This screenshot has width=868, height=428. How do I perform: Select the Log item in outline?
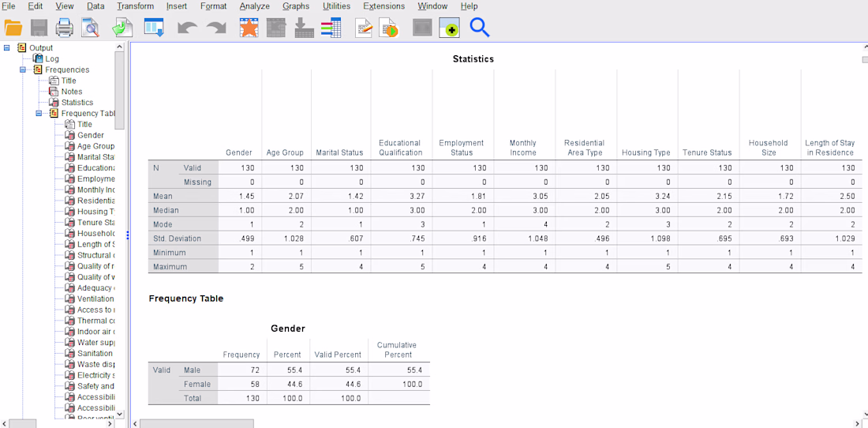click(x=52, y=58)
